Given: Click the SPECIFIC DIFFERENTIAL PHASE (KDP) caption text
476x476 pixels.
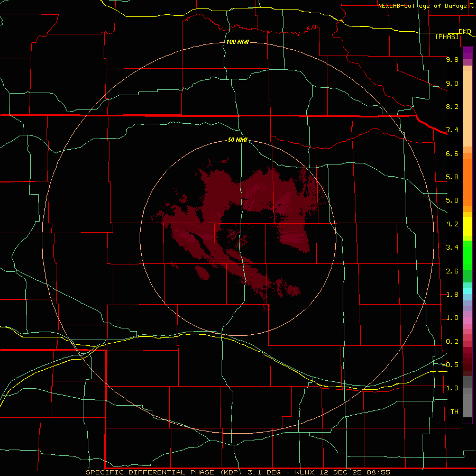Looking at the screenshot, I should (164, 472).
